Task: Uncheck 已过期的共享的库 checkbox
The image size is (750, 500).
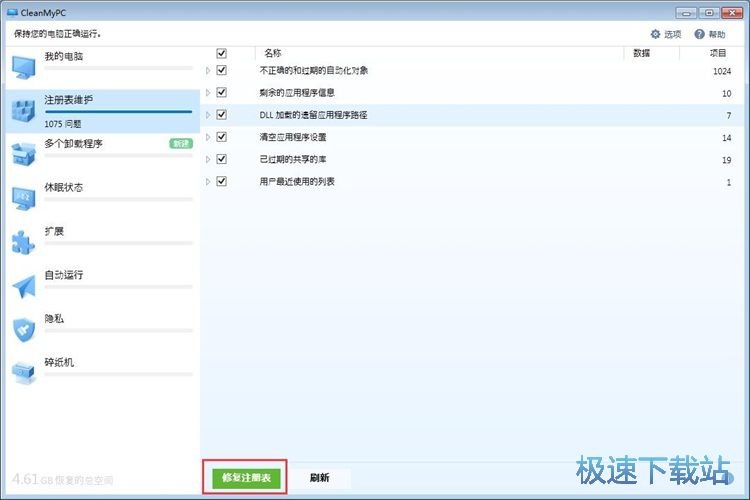Action: (221, 159)
